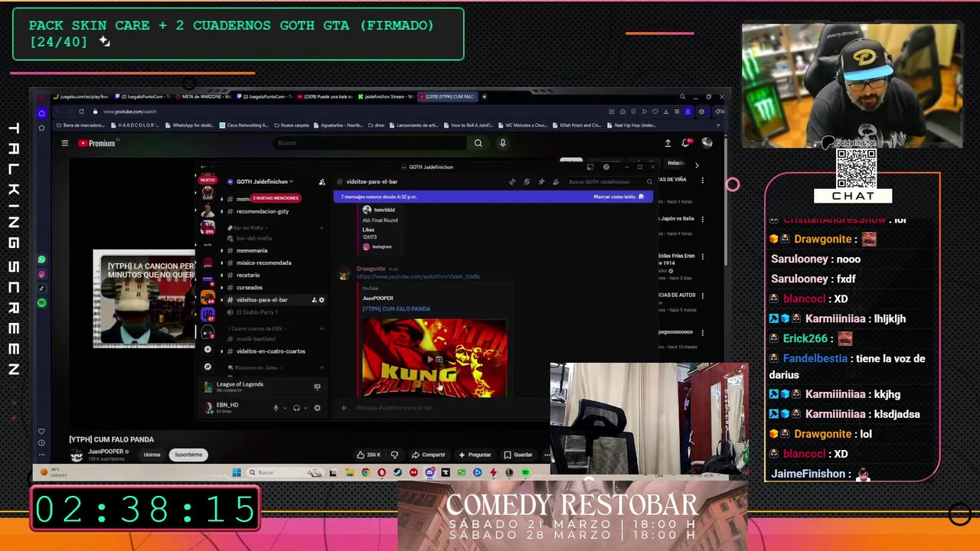Open the YouTube account avatar menu
Image resolution: width=980 pixels, height=551 pixels.
pos(707,143)
